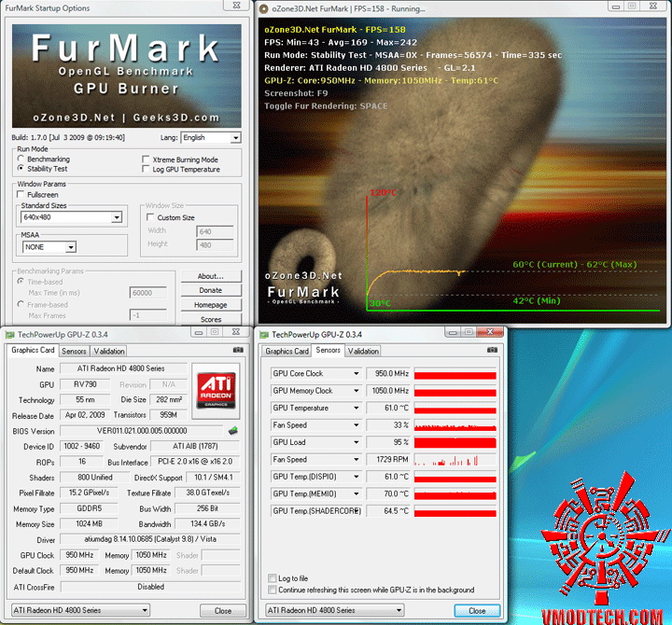Open the Standard Sizes 640x480 dropdown
Image resolution: width=672 pixels, height=625 pixels.
click(117, 217)
